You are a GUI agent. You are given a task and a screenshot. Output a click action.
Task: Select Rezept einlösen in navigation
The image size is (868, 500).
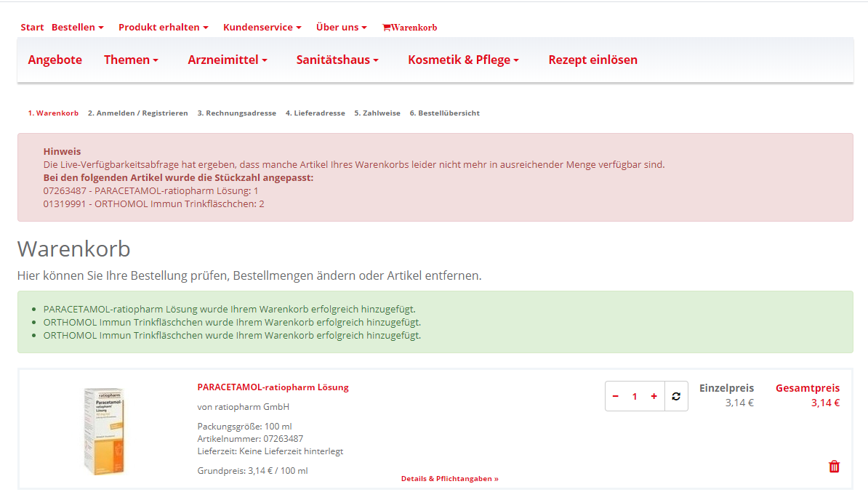(592, 60)
